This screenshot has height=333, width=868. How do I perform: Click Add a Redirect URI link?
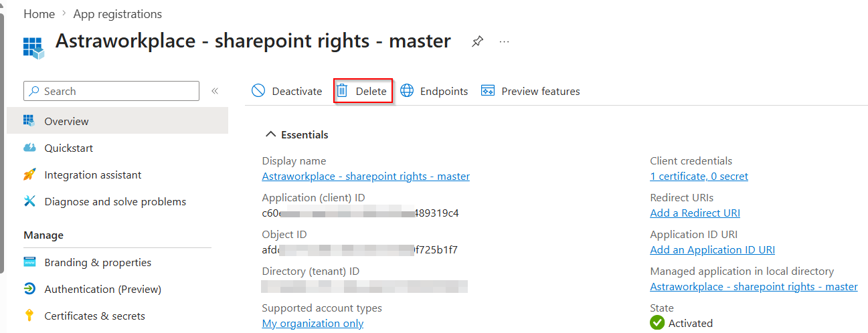tap(695, 213)
